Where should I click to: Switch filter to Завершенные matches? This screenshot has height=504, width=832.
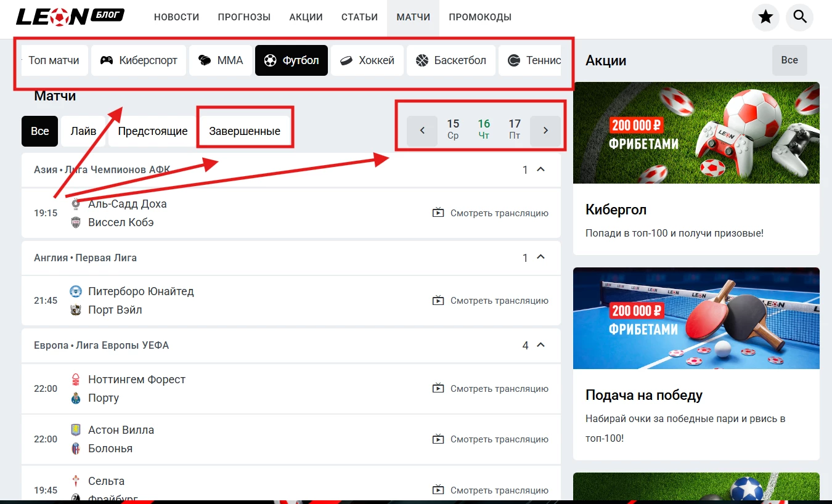pos(244,131)
